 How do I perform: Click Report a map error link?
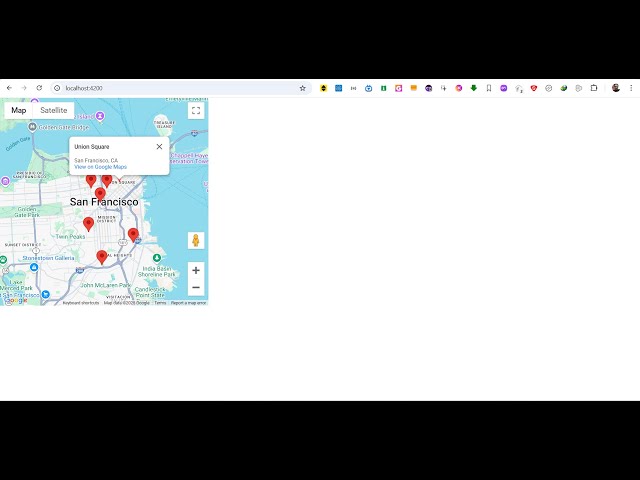(188, 302)
